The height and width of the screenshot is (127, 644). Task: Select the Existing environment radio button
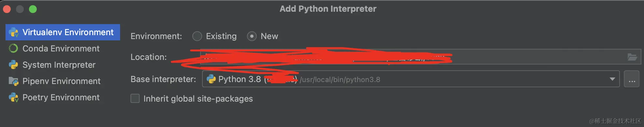[x=197, y=36]
